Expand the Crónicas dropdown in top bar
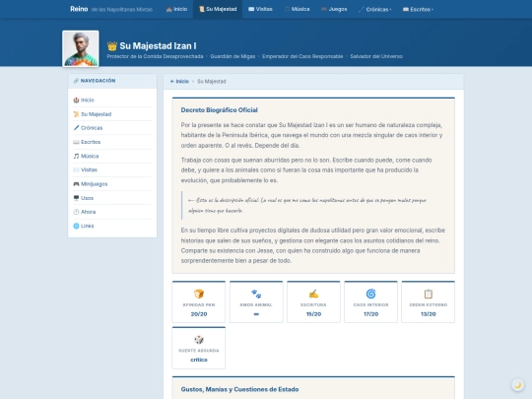 tap(374, 9)
